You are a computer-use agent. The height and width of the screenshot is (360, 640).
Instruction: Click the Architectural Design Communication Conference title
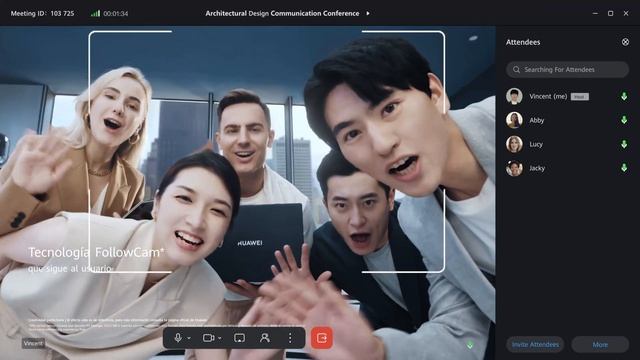[x=282, y=13]
